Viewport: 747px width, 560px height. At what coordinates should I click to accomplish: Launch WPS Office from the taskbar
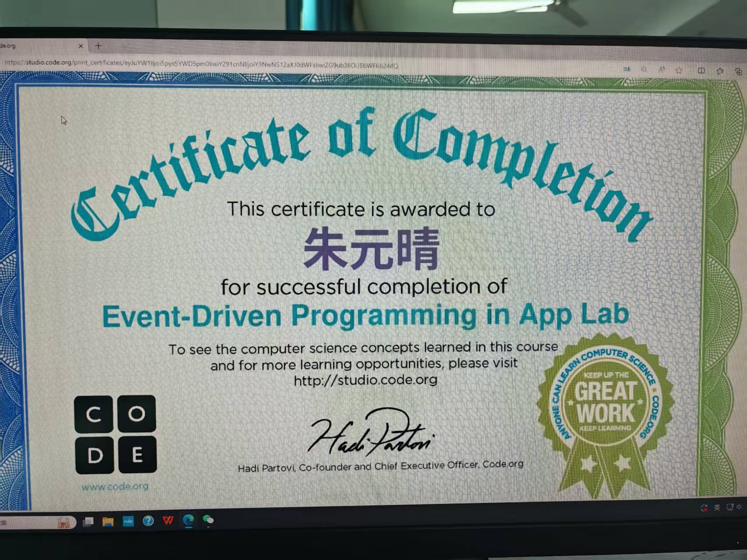(x=168, y=520)
